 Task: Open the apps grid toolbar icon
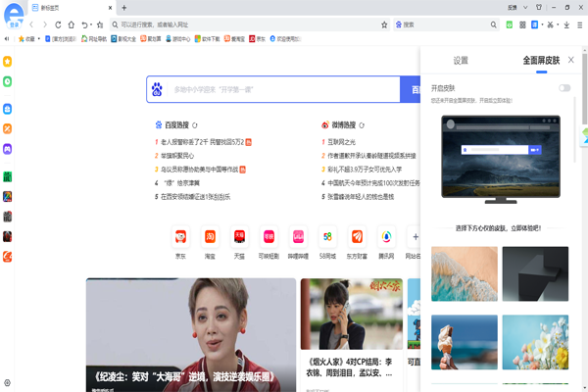point(522,24)
